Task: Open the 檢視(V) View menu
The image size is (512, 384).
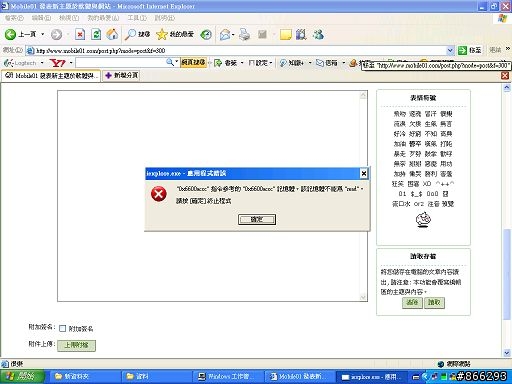Action: [69, 18]
